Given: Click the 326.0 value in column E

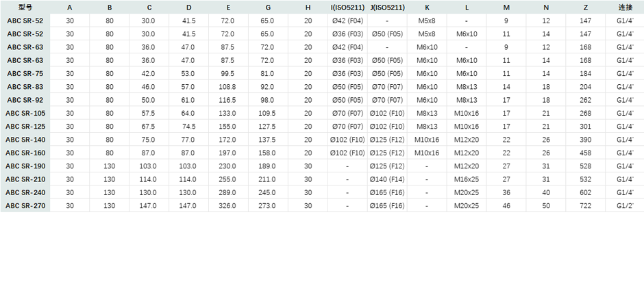Looking at the screenshot, I should click(x=227, y=205).
